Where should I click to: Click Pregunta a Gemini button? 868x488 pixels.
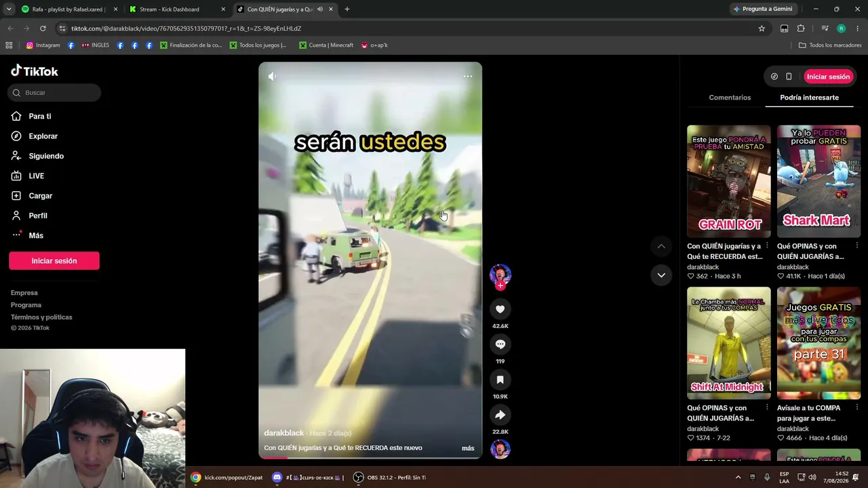(762, 9)
